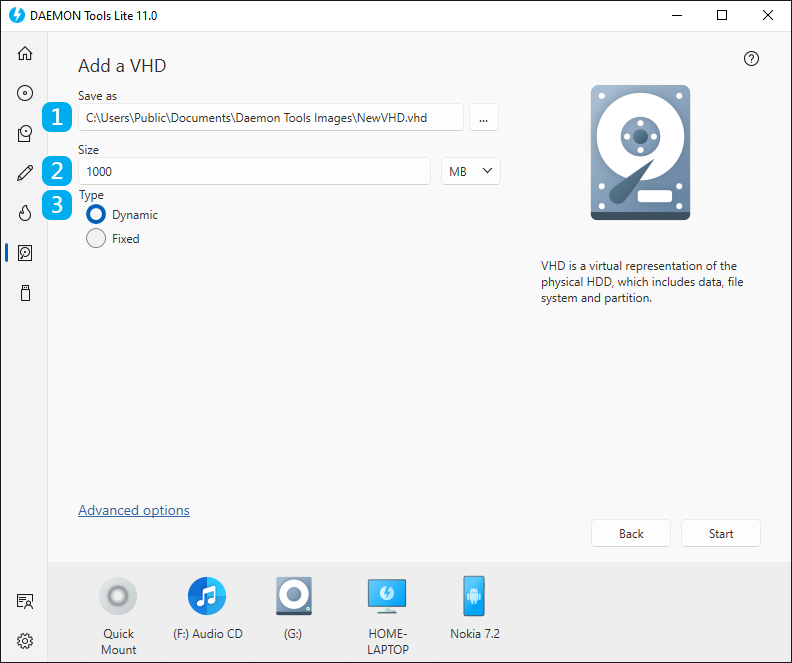Open the Home section in sidebar
Viewport: 792px width, 663px height.
tap(25, 53)
